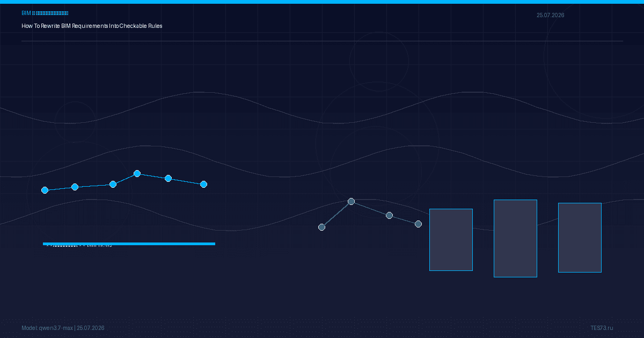Open the TES73.ru footer link
Viewport: 644px width, 338px height.
click(602, 328)
